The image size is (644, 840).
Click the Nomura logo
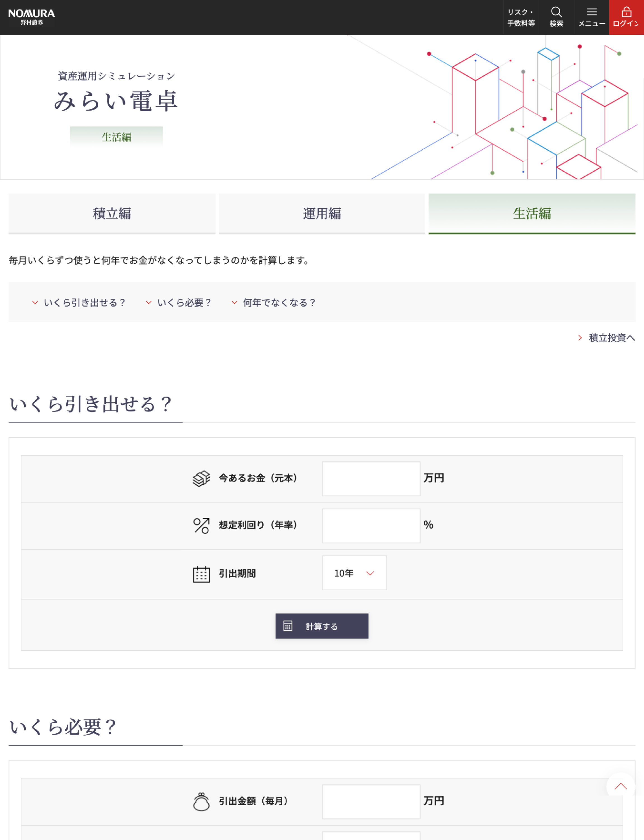click(31, 17)
